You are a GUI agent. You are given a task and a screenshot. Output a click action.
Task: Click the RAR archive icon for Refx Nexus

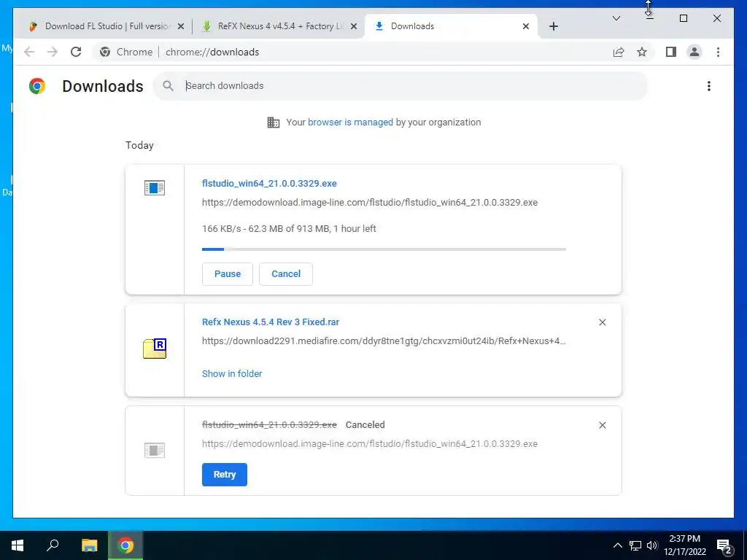pos(155,348)
